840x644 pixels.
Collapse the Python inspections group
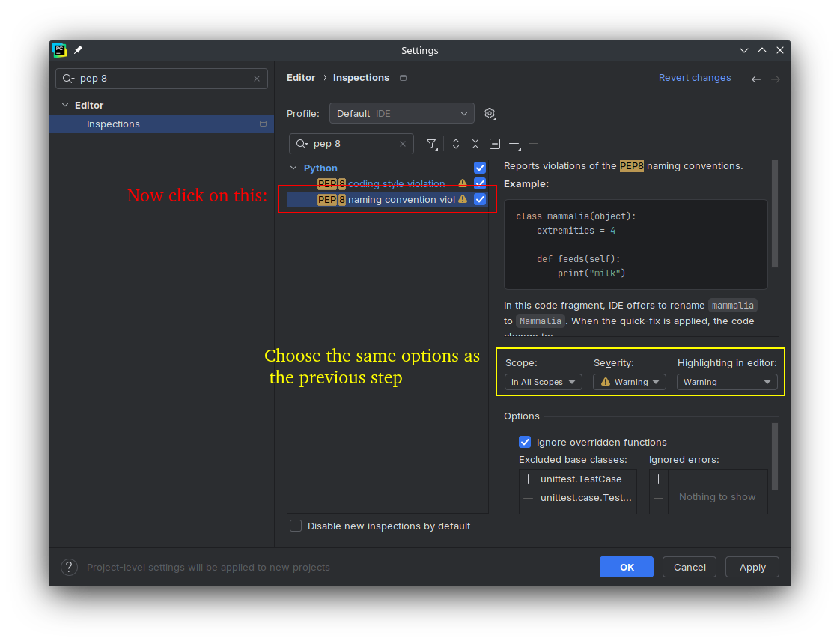tap(294, 168)
